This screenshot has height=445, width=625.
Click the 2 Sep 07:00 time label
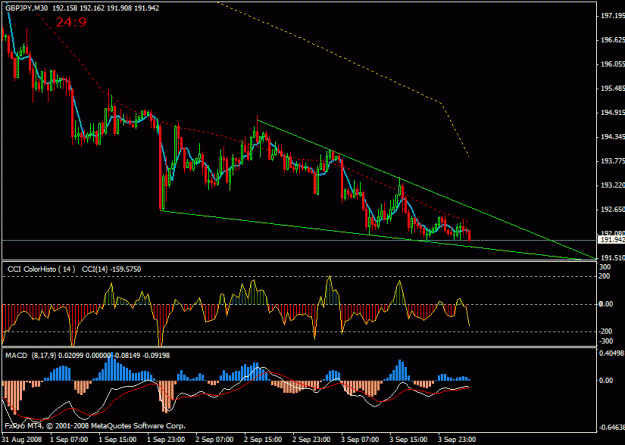[x=216, y=439]
